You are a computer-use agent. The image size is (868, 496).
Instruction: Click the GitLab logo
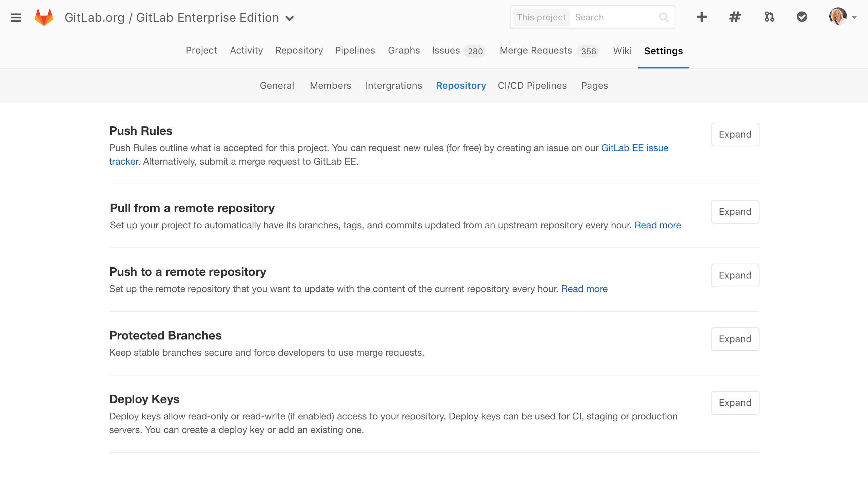pyautogui.click(x=44, y=17)
